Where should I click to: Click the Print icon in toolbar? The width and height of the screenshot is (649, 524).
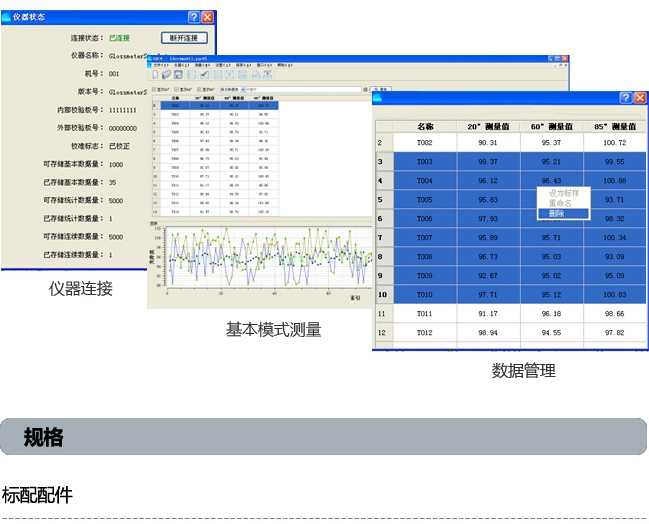(256, 75)
